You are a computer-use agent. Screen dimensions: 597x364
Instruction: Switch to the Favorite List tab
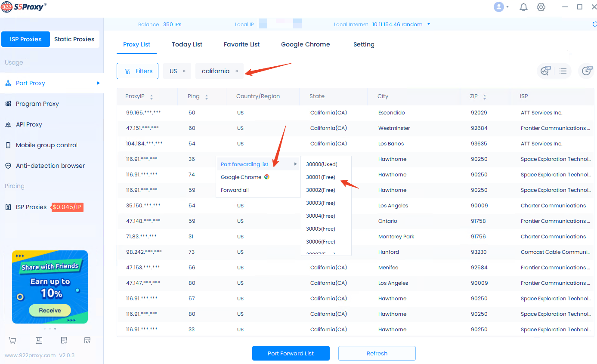coord(241,44)
